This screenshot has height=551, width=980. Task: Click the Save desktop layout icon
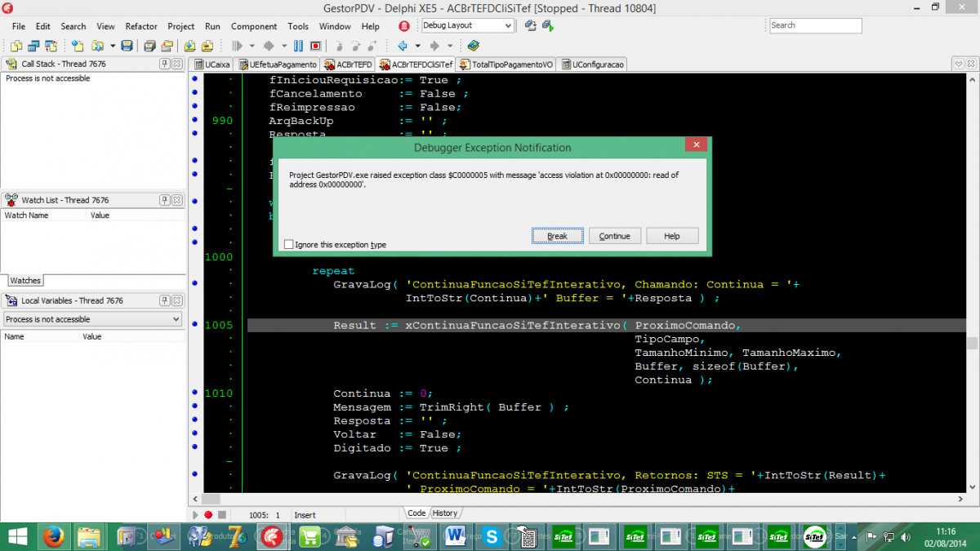click(531, 25)
